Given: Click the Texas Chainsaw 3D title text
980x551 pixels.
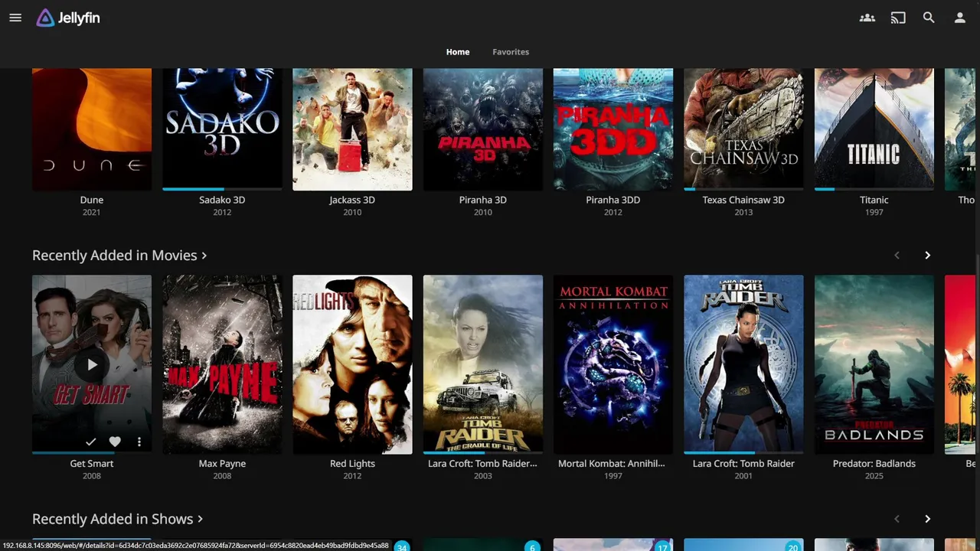Looking at the screenshot, I should 743,200.
